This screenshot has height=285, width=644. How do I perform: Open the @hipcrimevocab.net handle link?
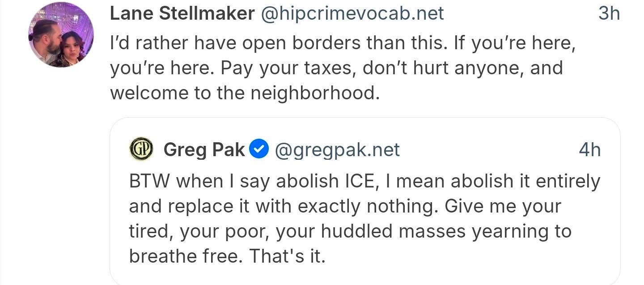point(352,14)
